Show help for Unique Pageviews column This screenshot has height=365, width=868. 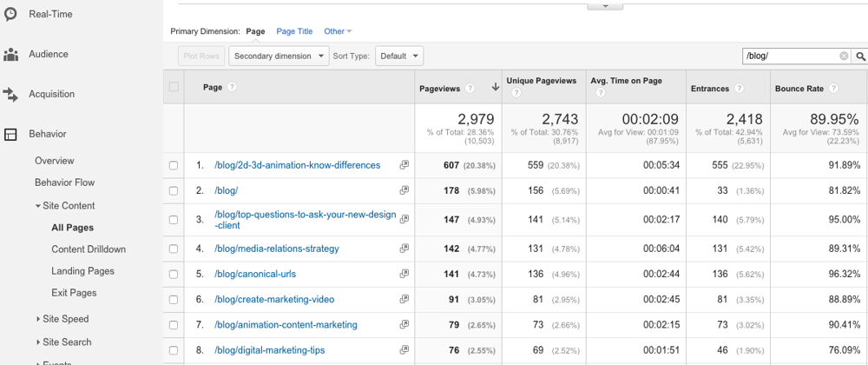point(516,93)
